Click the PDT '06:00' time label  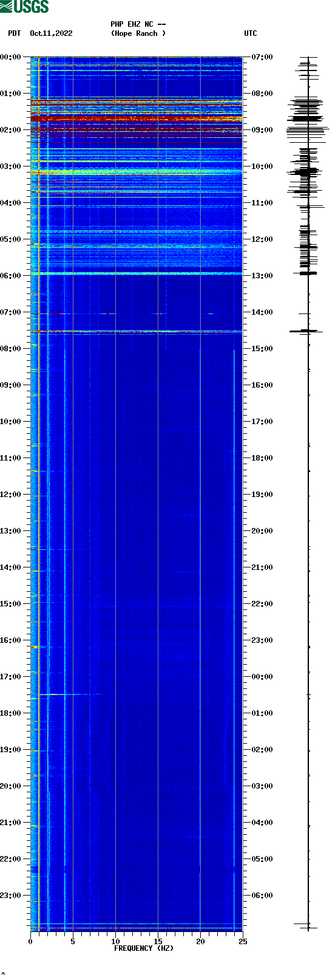click(10, 276)
